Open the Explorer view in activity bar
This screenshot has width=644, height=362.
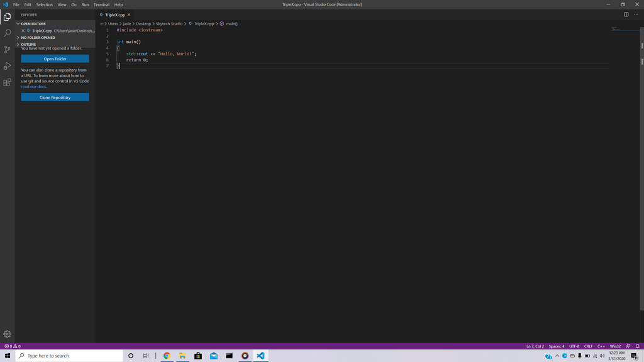(8, 17)
